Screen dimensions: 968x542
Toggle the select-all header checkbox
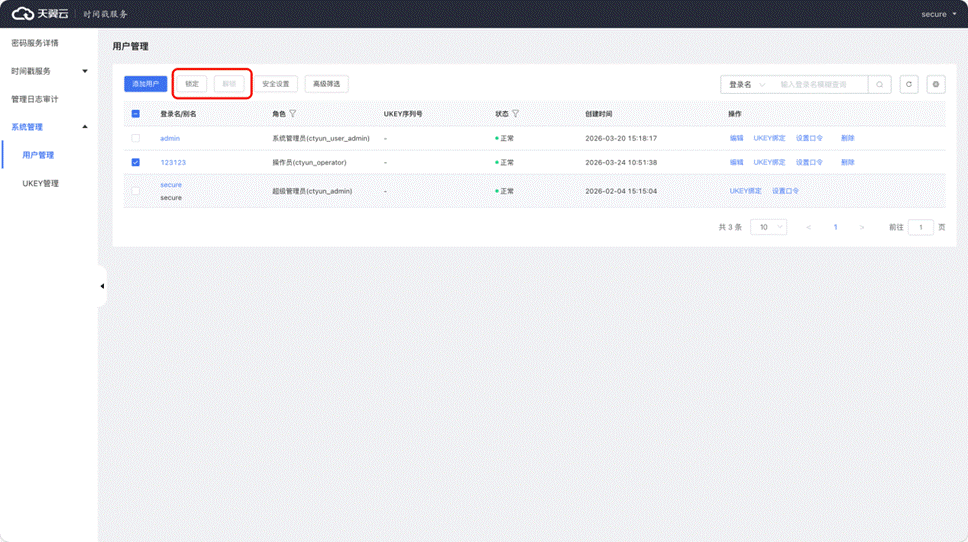click(136, 114)
